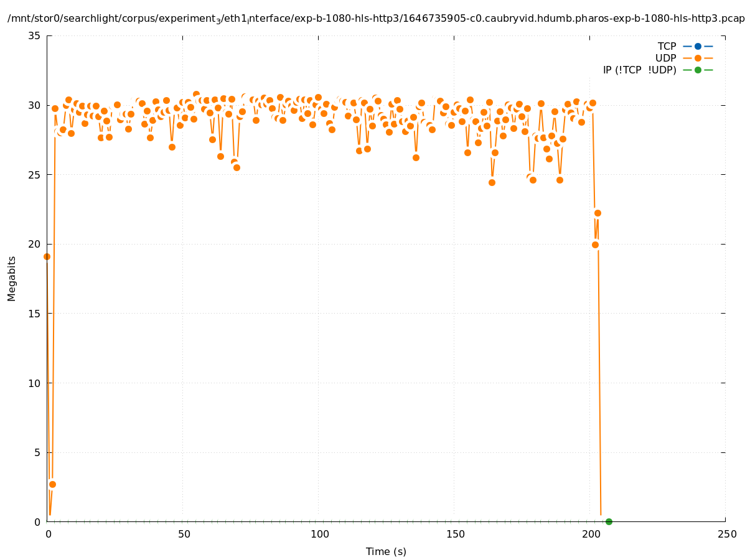This screenshot has height=560, width=745.
Task: Select the UDP point at 20 megabits
Action: 595,245
